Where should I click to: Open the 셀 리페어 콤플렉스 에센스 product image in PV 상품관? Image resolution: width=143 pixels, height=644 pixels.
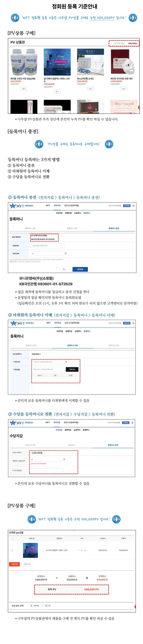[x=57, y=62]
